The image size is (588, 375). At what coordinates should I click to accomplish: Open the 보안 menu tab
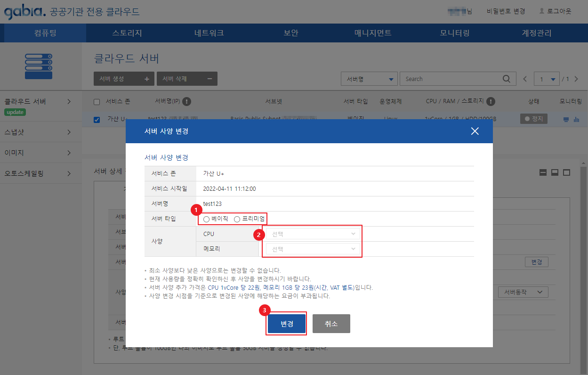tap(291, 33)
